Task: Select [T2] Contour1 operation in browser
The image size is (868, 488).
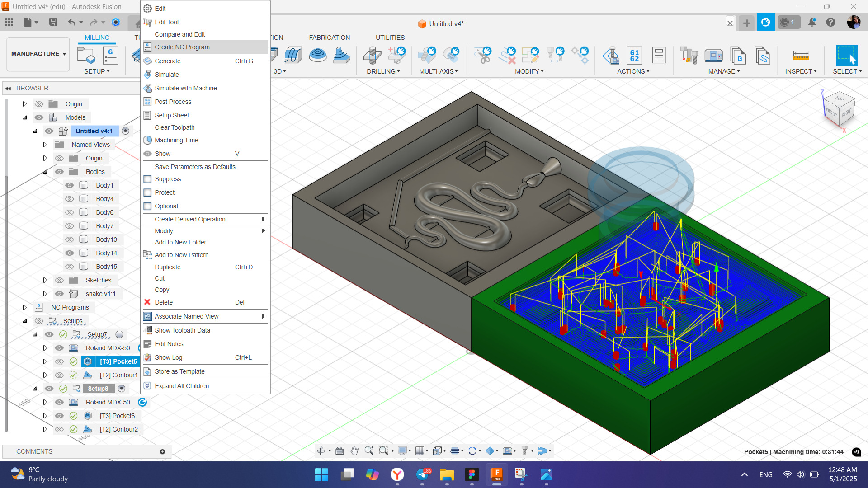Action: [118, 375]
